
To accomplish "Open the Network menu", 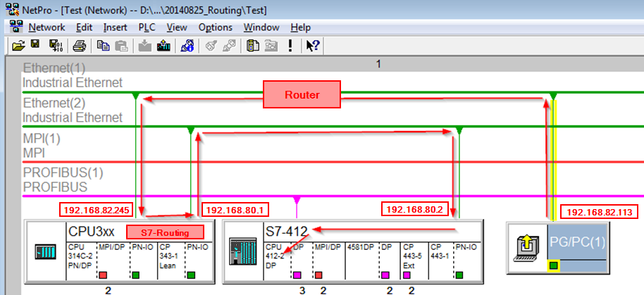I will tap(47, 27).
